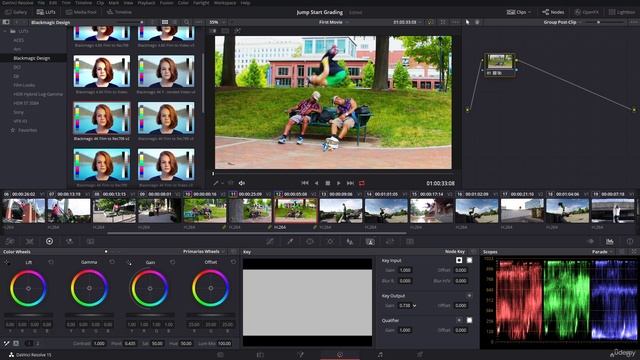The width and height of the screenshot is (640, 360).
Task: Toggle auto balance wand icon
Action: click(x=7, y=343)
